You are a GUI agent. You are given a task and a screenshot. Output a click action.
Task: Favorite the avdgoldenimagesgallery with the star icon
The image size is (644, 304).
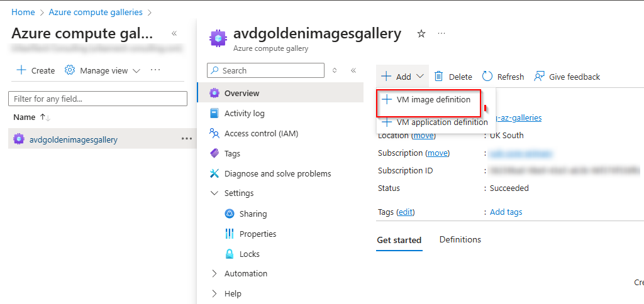pyautogui.click(x=421, y=34)
